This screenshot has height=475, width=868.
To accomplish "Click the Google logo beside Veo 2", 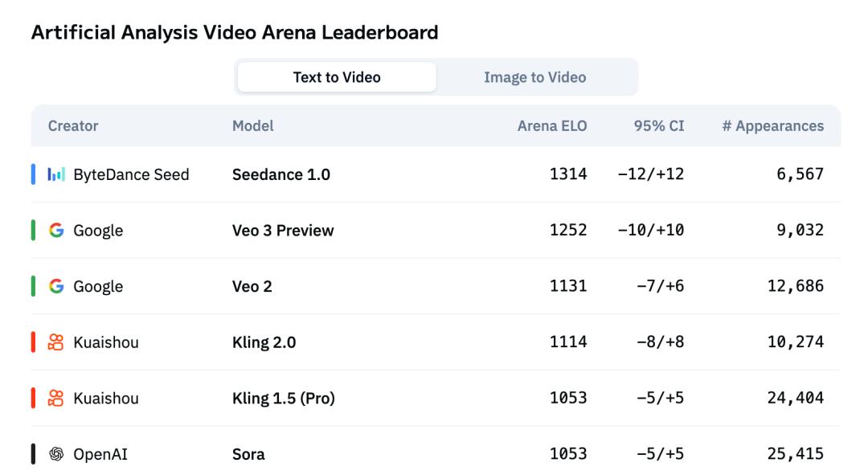I will 56,286.
